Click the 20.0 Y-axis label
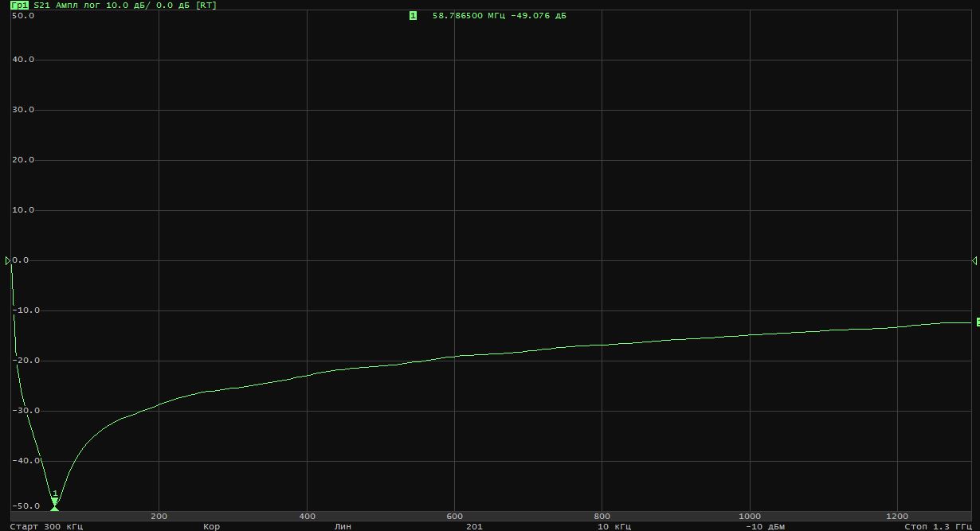Image resolution: width=980 pixels, height=531 pixels. click(x=23, y=160)
